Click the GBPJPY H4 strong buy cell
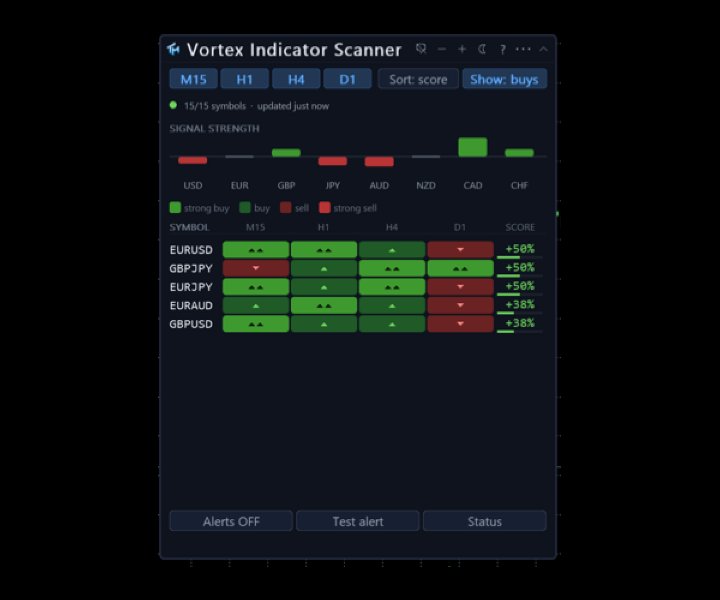Screen dimensions: 720x600 click(392, 268)
